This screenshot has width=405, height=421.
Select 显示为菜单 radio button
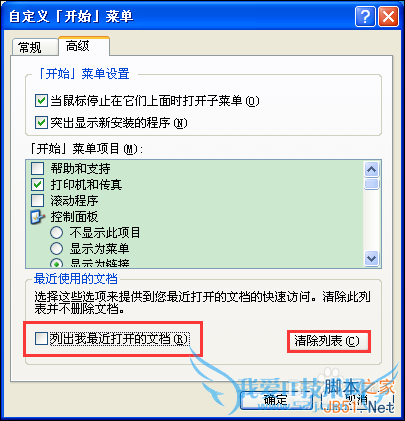[56, 248]
